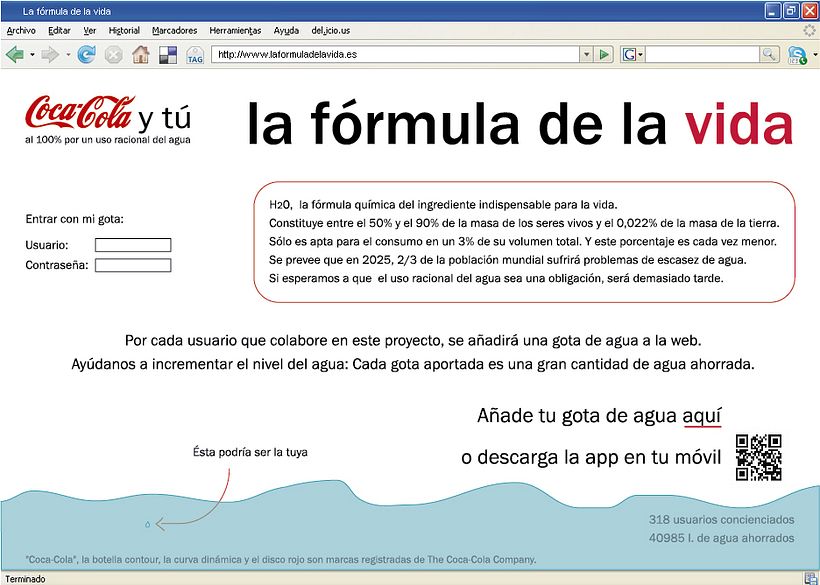Viewport: 820px width, 585px height.
Task: Click the small water drop in the wave
Action: 147,524
